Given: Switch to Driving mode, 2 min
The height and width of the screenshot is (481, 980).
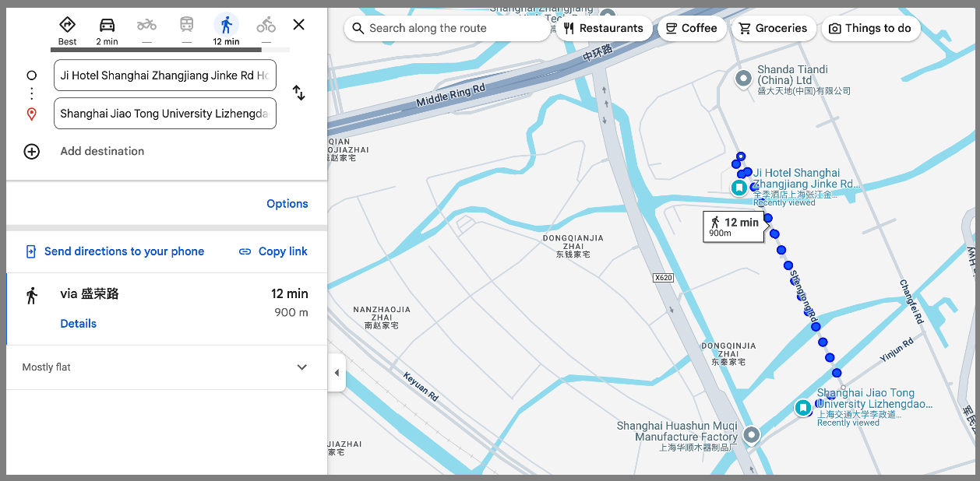Looking at the screenshot, I should 108,30.
